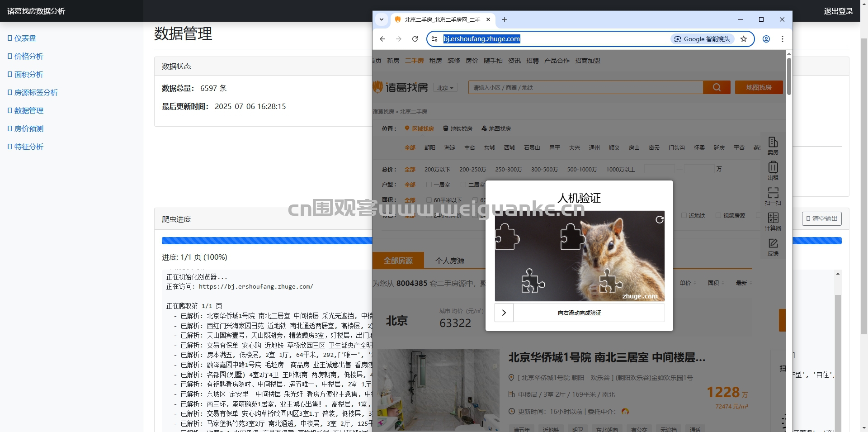Bookmark this page with star icon
868x432 pixels.
pyautogui.click(x=744, y=39)
